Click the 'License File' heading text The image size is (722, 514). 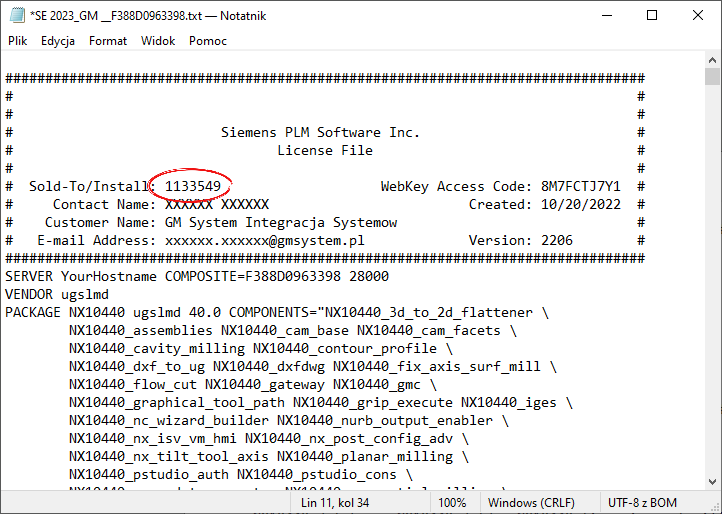tap(325, 151)
